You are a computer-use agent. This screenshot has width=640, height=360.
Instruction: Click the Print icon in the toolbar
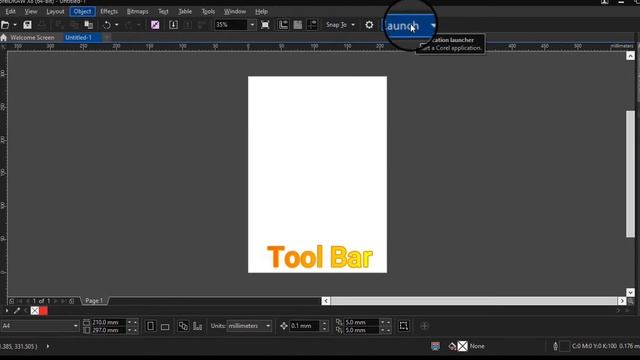(42, 25)
